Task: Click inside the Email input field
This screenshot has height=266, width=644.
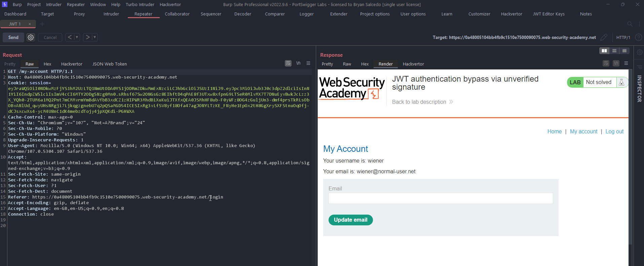Action: 441,198
